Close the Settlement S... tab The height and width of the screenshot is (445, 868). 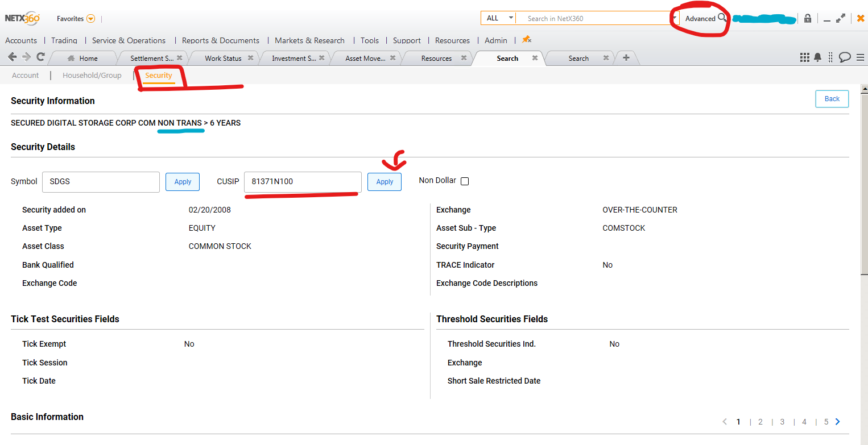click(x=180, y=58)
